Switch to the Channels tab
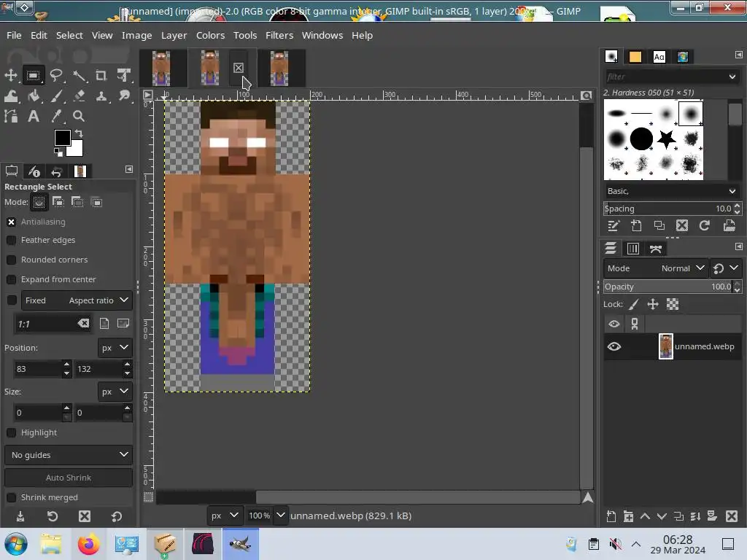This screenshot has width=747, height=560. [x=632, y=249]
